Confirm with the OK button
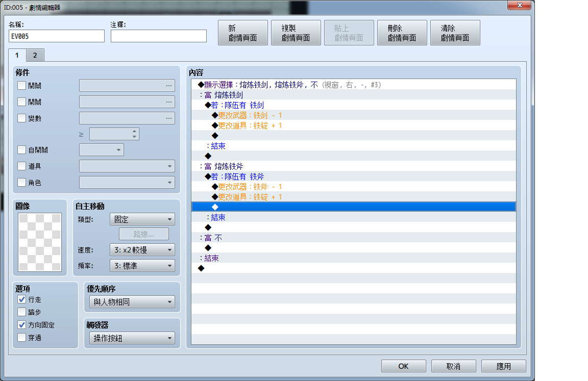 coord(404,366)
